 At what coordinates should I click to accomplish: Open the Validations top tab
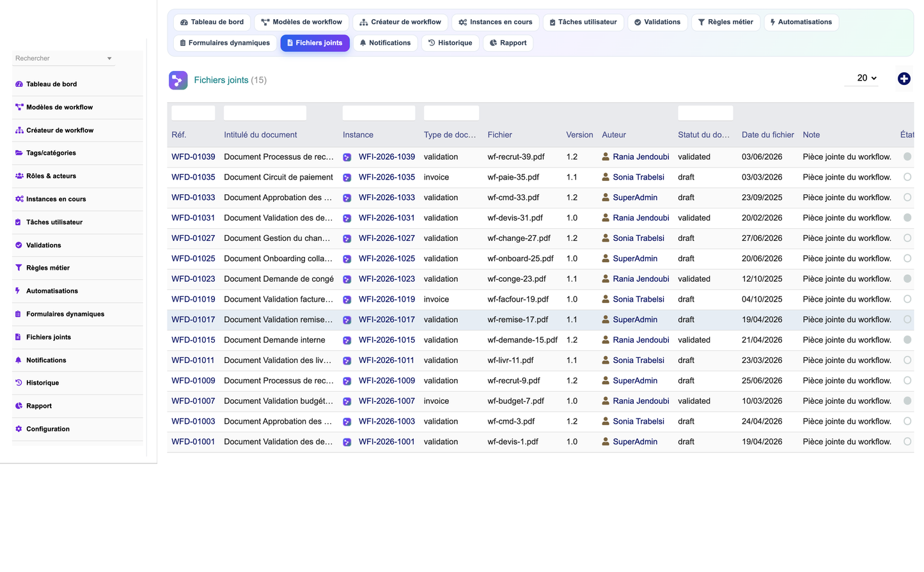[657, 22]
